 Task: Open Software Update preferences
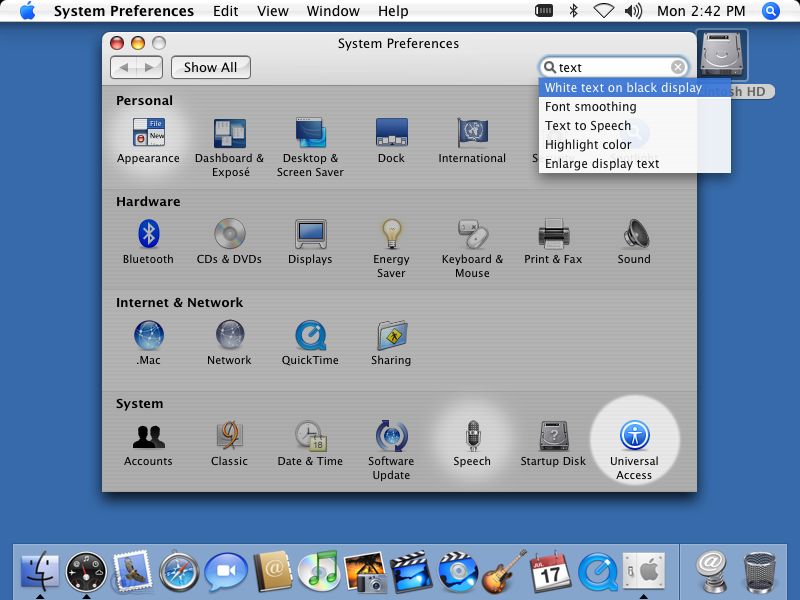tap(391, 438)
